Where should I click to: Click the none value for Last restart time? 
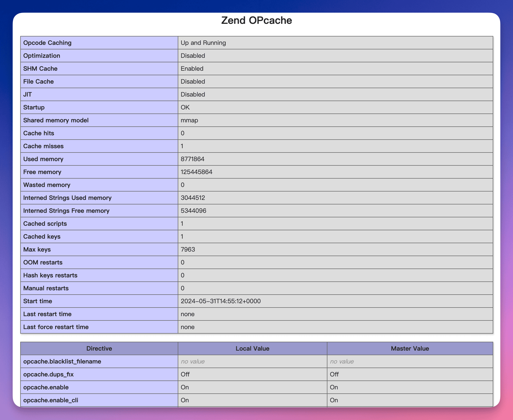coord(188,314)
